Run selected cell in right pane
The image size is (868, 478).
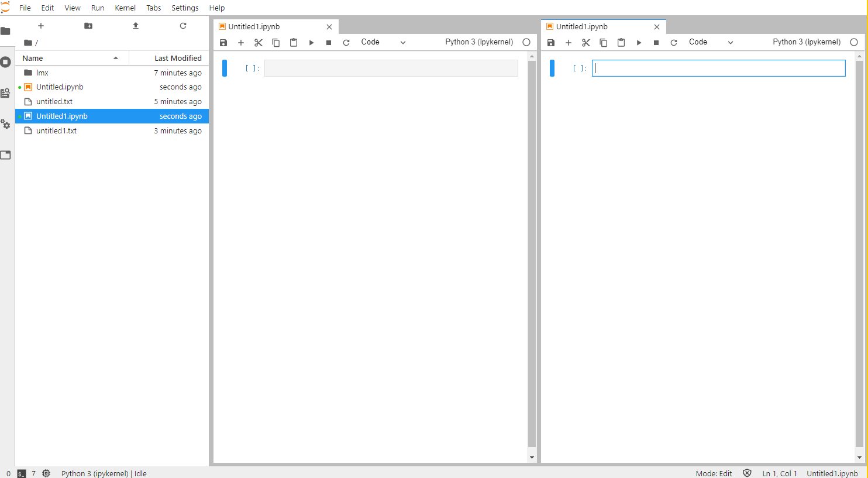(639, 43)
